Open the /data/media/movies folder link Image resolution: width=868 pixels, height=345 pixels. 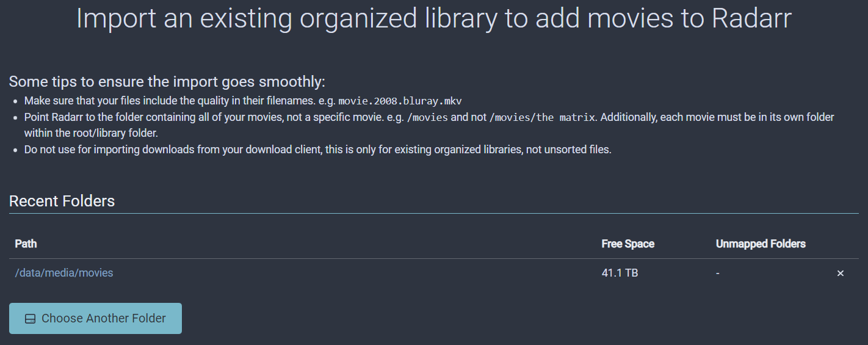[64, 273]
